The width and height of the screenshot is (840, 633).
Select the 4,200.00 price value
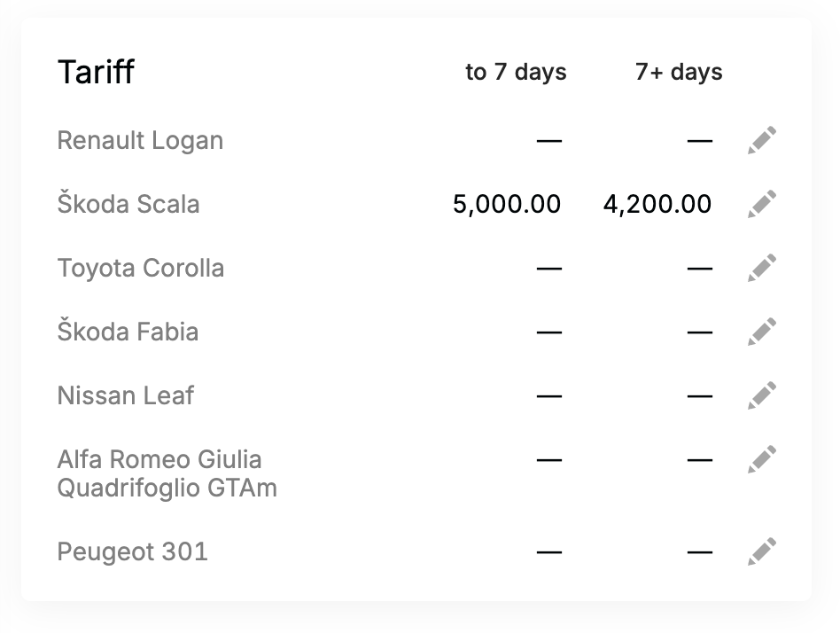pyautogui.click(x=657, y=204)
